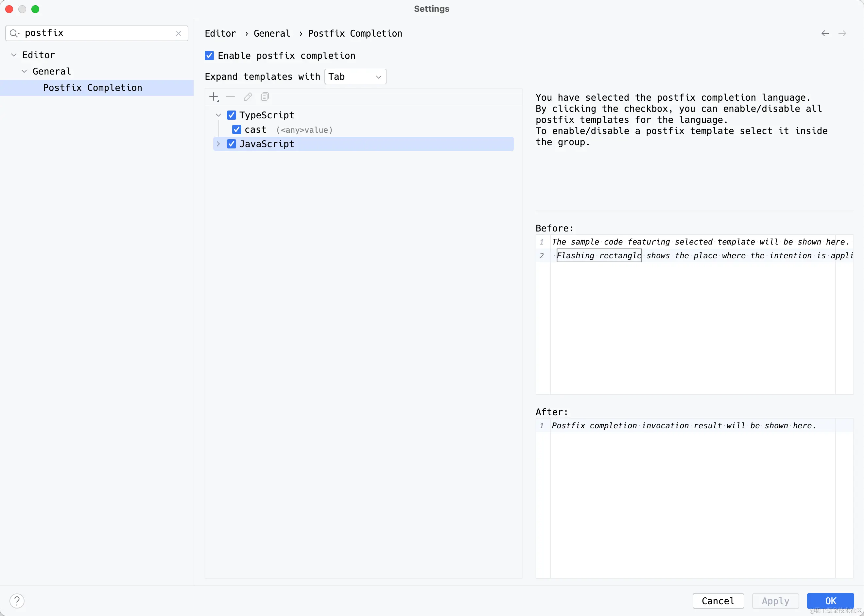Click the OK button
The image size is (864, 616).
click(x=830, y=601)
